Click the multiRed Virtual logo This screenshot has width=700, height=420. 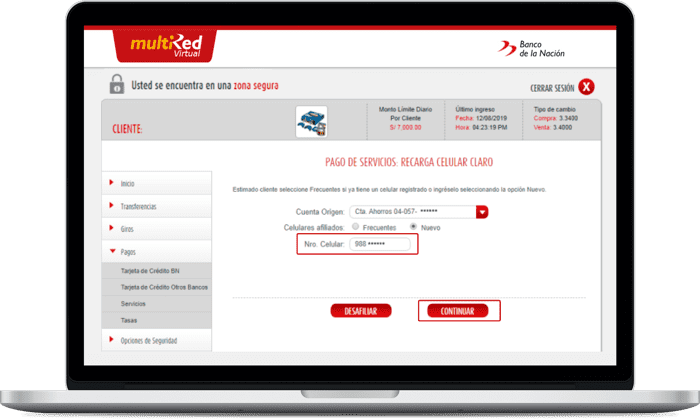(x=165, y=46)
